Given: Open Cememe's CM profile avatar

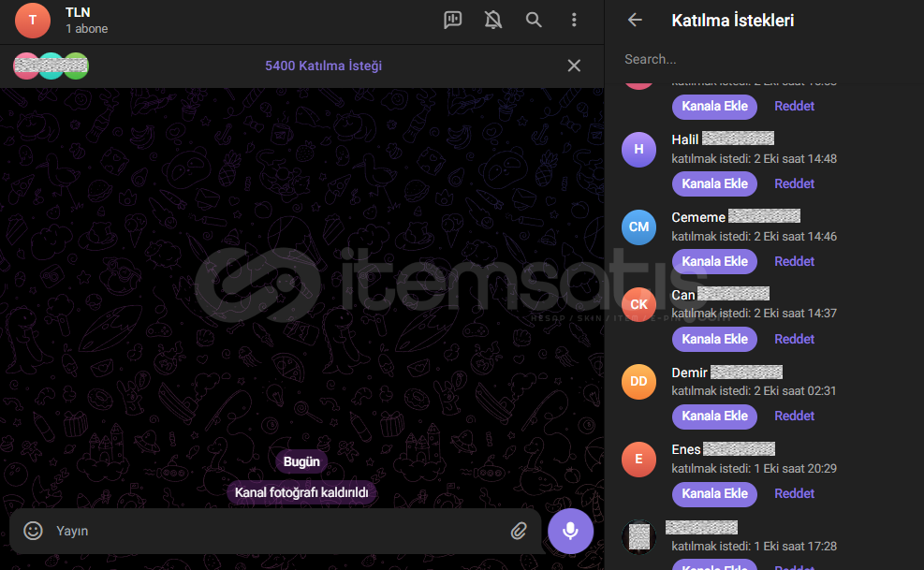Looking at the screenshot, I should point(638,227).
